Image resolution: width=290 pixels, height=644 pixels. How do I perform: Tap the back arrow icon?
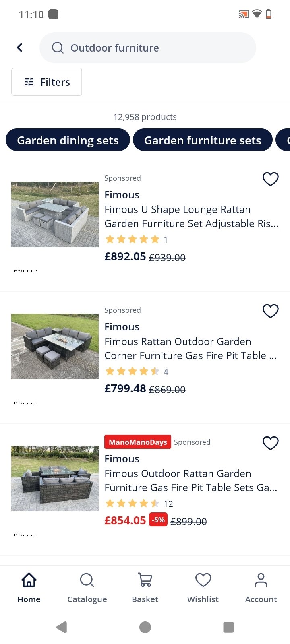19,47
